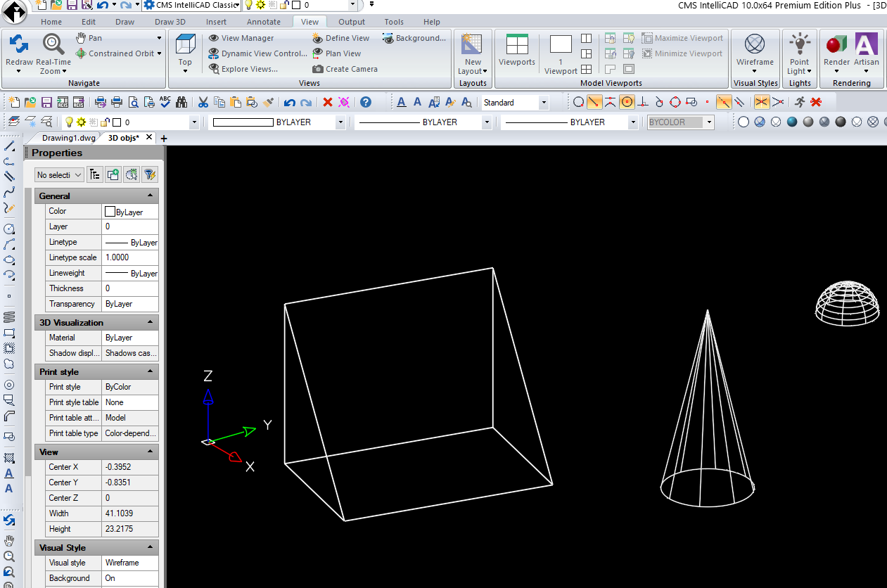Collapse General properties section

tap(150, 196)
